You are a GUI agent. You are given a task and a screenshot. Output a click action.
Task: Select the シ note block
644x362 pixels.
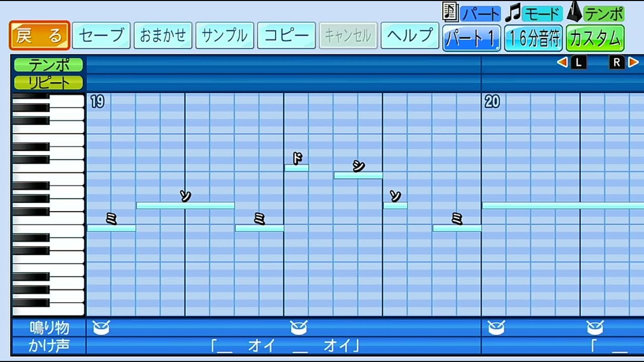point(358,175)
